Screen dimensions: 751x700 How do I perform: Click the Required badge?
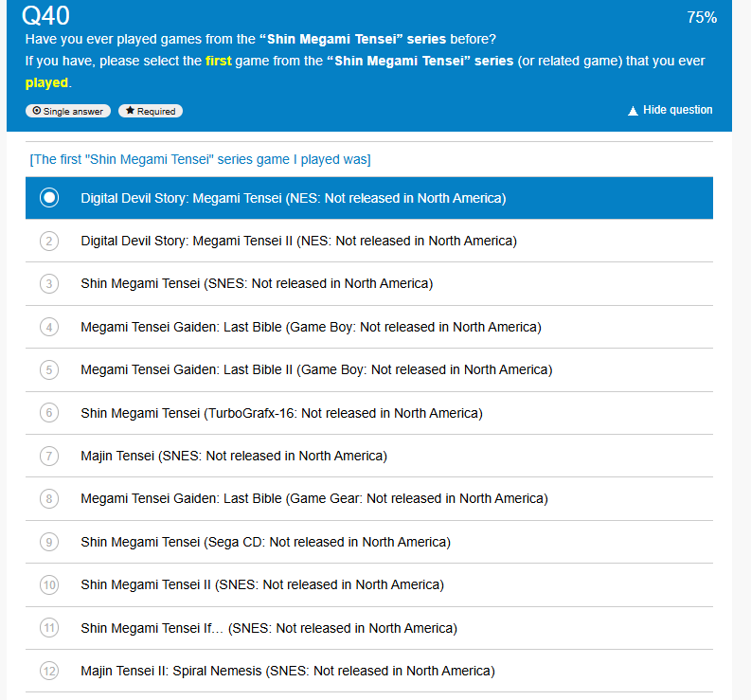151,111
